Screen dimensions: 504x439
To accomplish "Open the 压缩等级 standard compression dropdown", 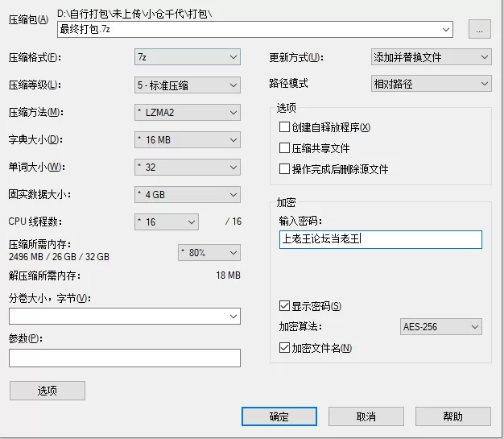I will pos(188,85).
